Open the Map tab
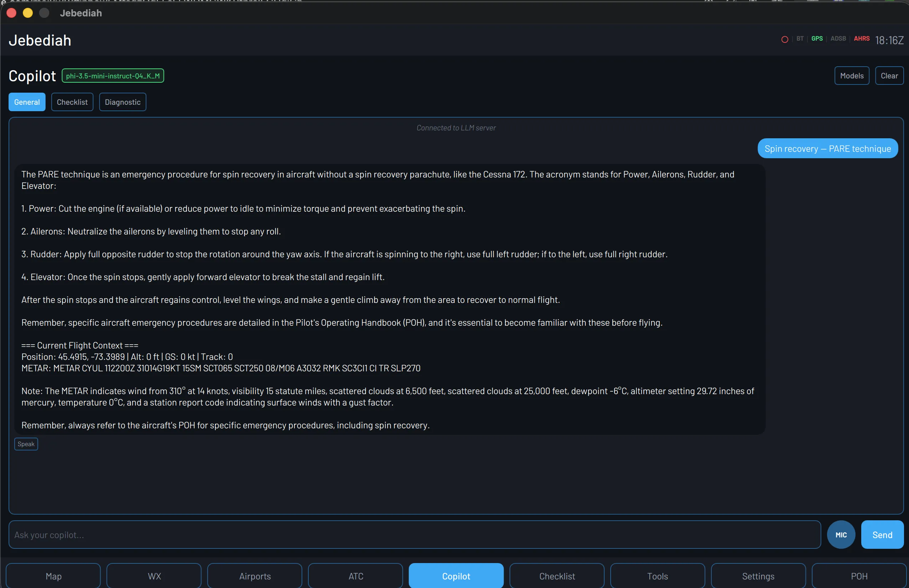The width and height of the screenshot is (909, 588). pyautogui.click(x=53, y=576)
